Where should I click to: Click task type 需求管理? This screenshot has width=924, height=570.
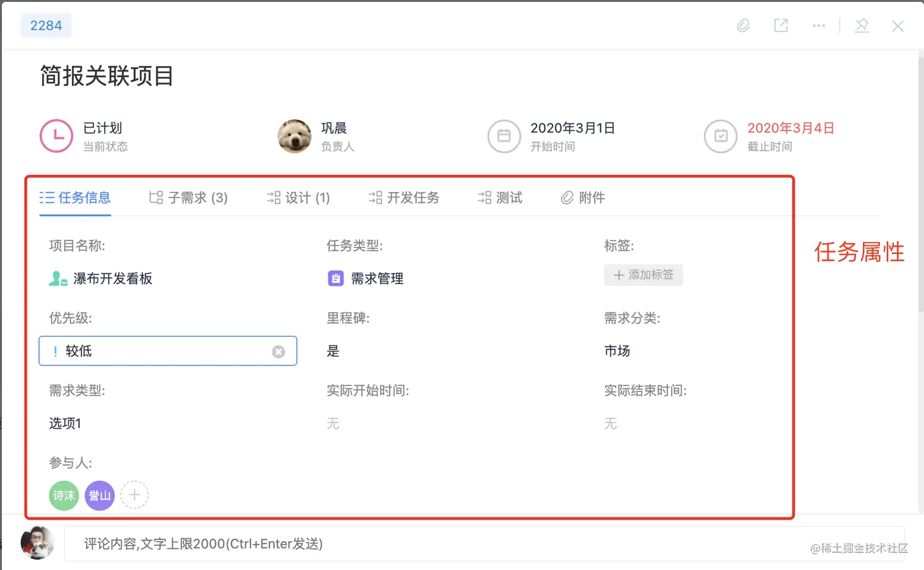[377, 279]
